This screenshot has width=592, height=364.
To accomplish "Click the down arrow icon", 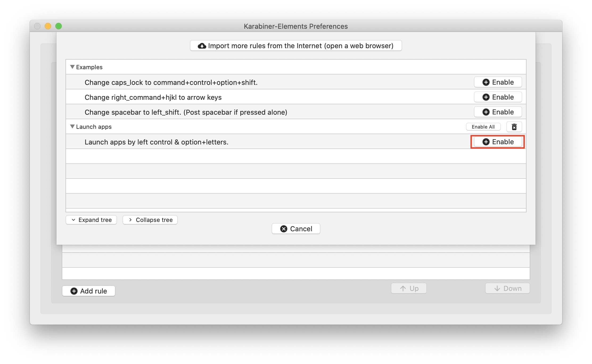I will click(x=497, y=288).
